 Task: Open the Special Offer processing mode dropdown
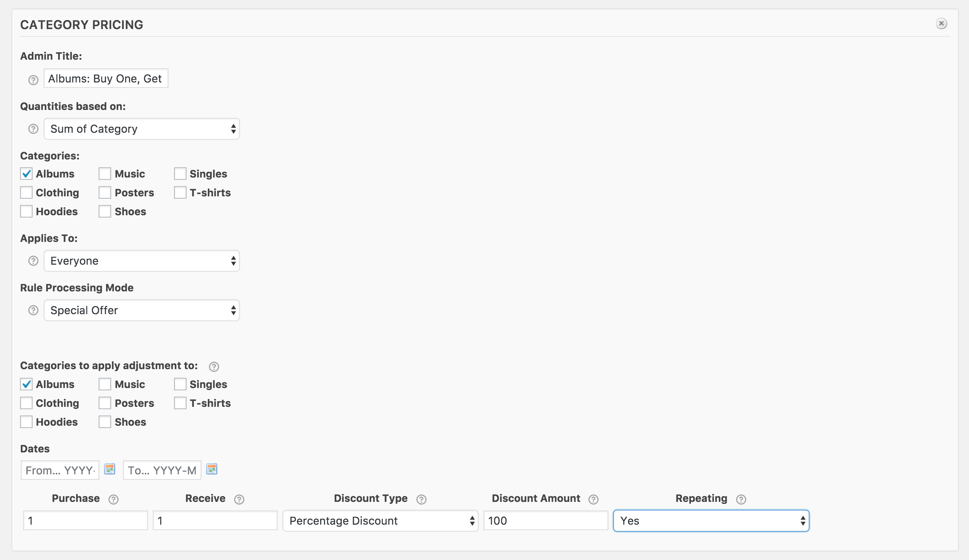(142, 310)
